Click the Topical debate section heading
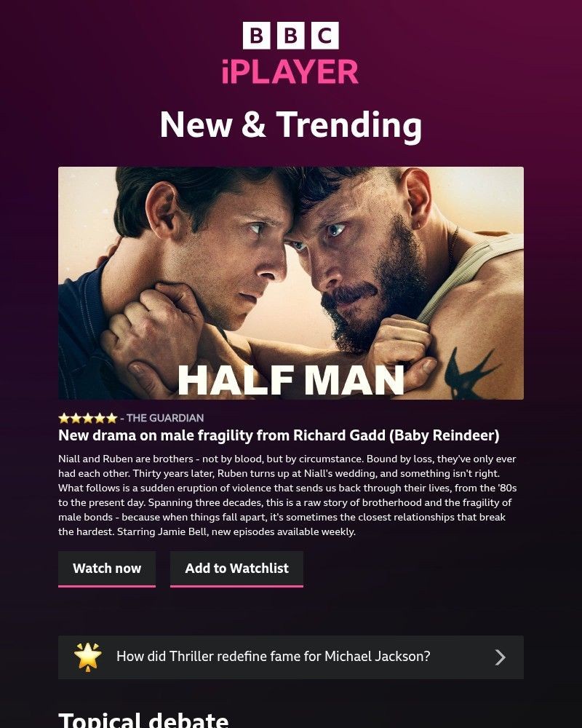 (143, 720)
